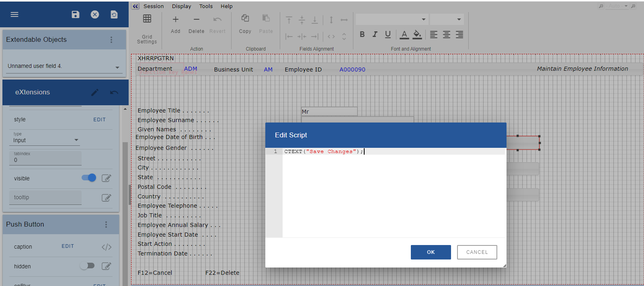Viewport: 644px width, 286px height.
Task: Open the Tools menu
Action: coord(206,6)
